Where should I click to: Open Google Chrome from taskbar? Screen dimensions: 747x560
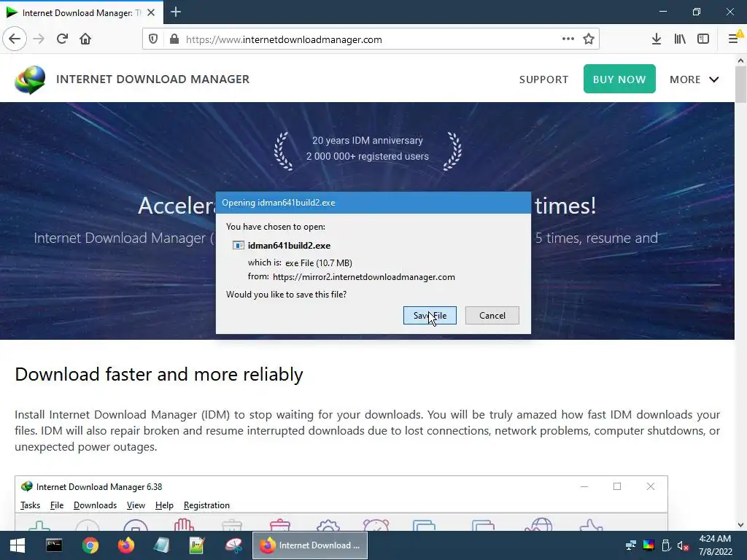(x=90, y=545)
